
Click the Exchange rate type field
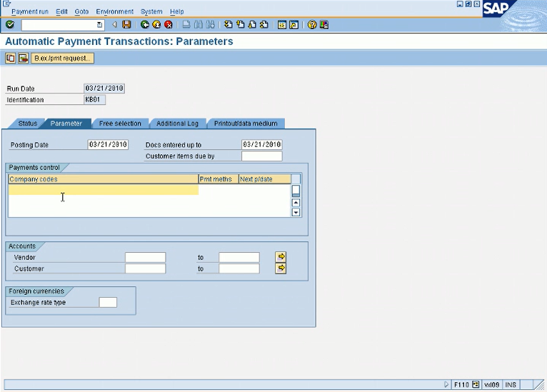[108, 302]
